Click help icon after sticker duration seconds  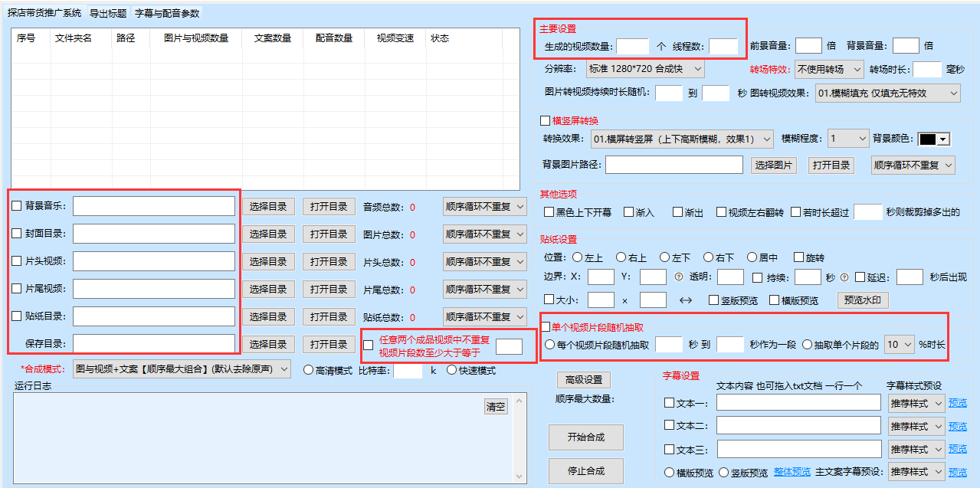pyautogui.click(x=844, y=277)
